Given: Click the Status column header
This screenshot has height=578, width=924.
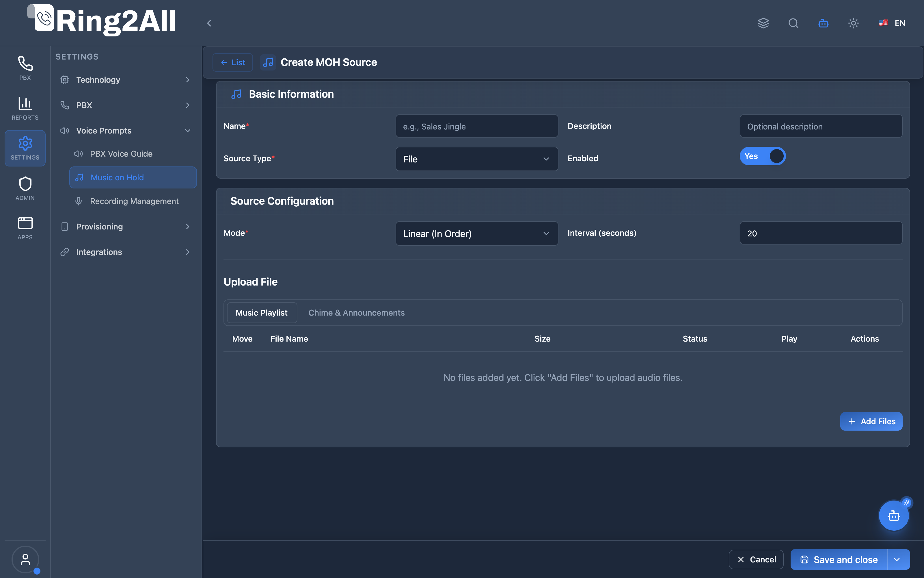Looking at the screenshot, I should 695,339.
